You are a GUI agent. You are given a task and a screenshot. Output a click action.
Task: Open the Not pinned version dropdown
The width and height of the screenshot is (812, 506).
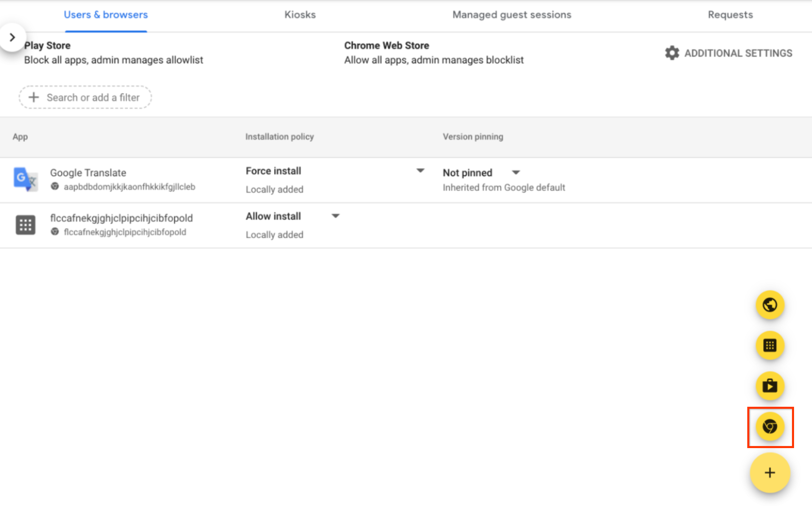[x=515, y=173]
